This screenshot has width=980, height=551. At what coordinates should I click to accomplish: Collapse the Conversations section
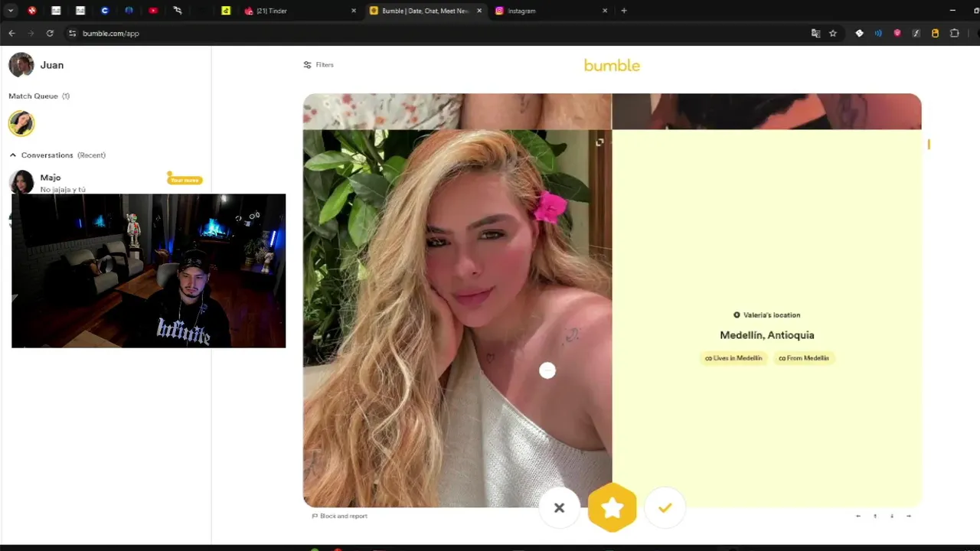pos(13,155)
